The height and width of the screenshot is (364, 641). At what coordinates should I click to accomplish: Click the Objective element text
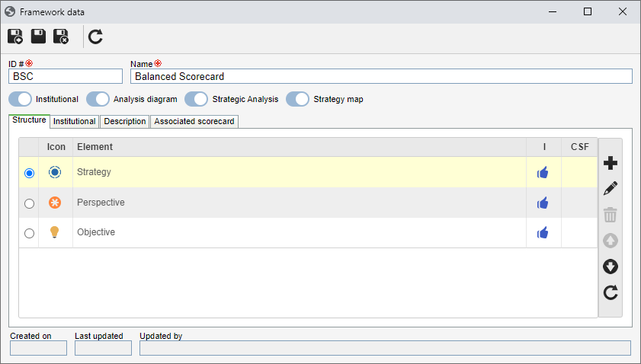pyautogui.click(x=96, y=232)
